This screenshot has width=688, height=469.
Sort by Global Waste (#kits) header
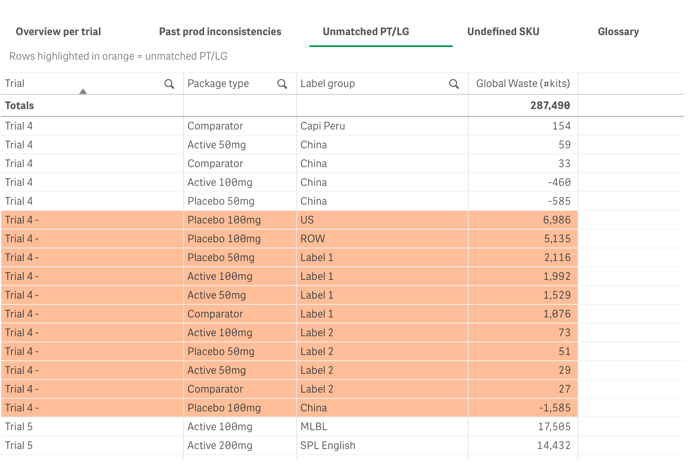tap(522, 84)
